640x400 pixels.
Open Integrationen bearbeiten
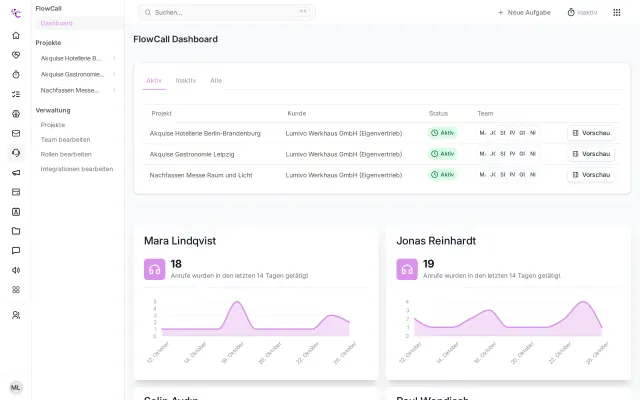[x=77, y=169]
